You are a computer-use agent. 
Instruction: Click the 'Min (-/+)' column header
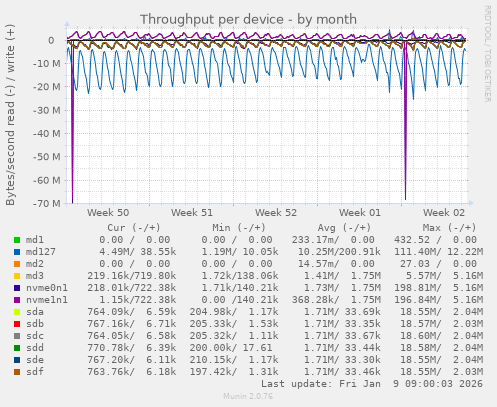[239, 228]
